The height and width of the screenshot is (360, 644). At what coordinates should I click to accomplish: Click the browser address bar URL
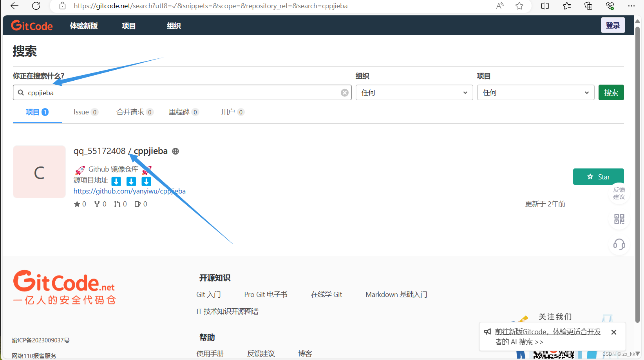(x=211, y=6)
